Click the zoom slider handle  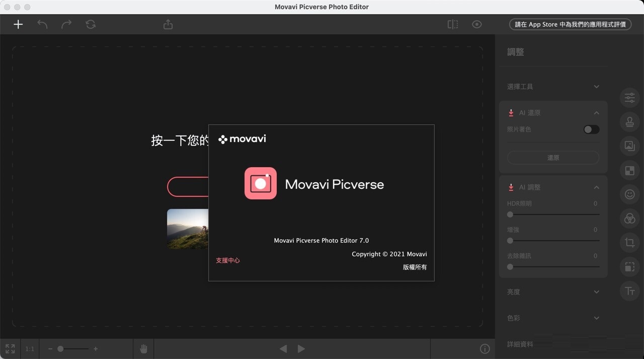60,348
